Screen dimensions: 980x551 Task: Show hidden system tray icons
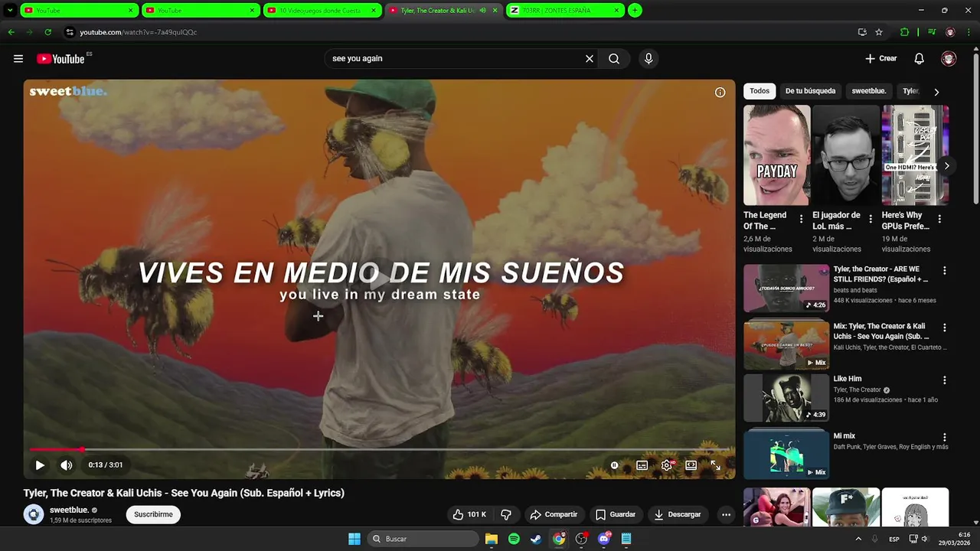tap(857, 539)
